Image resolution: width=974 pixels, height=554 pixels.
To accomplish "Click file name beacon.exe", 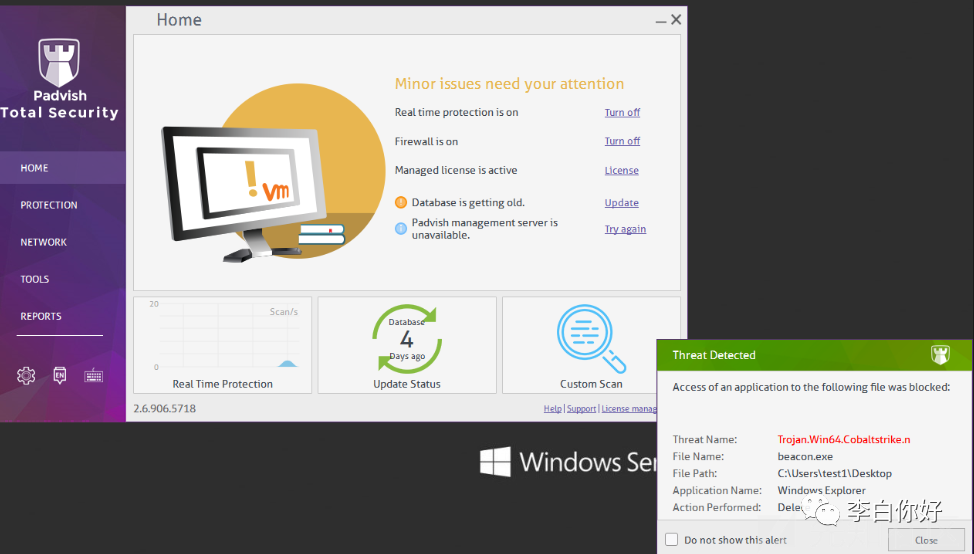I will (805, 456).
